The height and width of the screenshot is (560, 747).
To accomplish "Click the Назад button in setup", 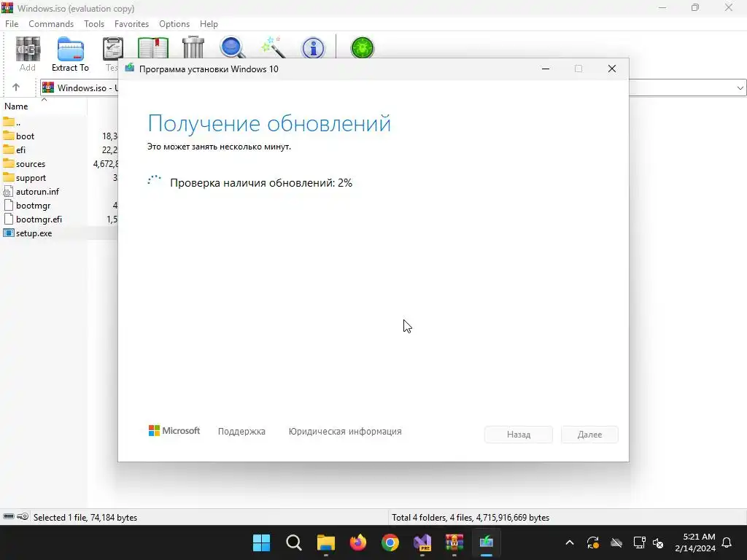I will [519, 435].
